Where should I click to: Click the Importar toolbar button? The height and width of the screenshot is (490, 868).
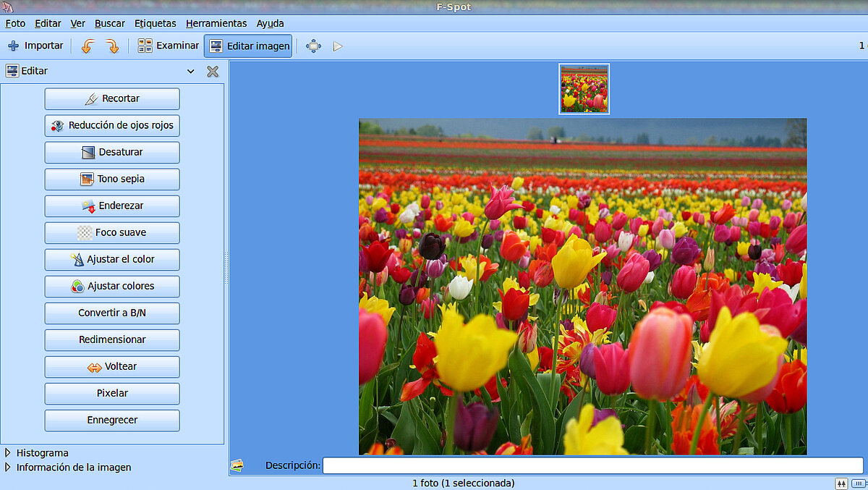click(x=35, y=46)
